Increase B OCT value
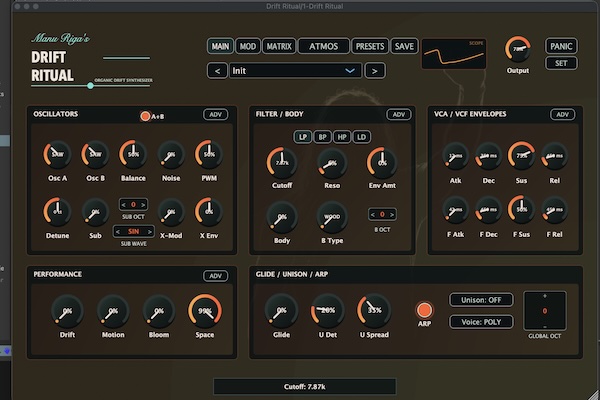 point(392,215)
